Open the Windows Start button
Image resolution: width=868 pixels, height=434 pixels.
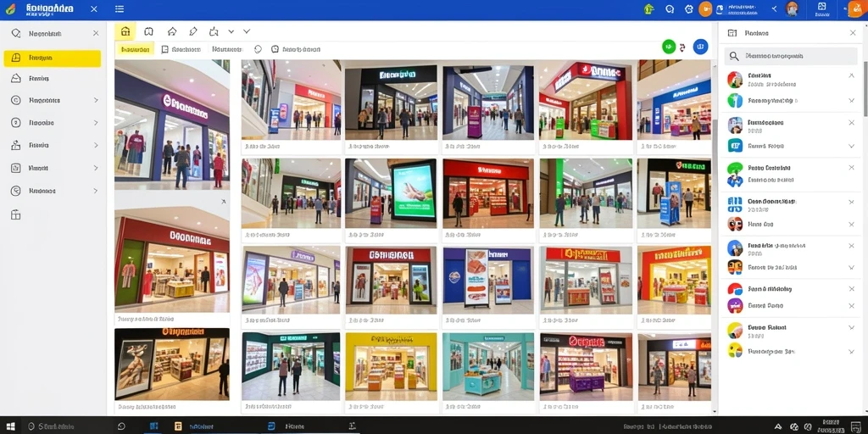[10, 426]
